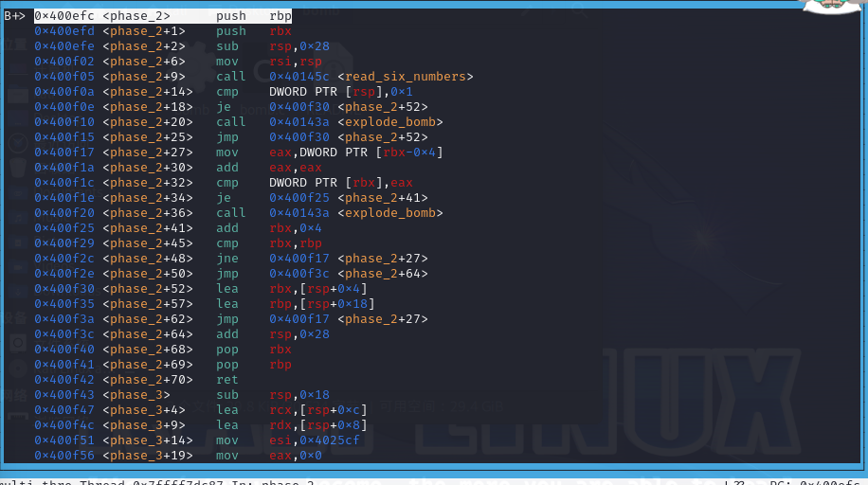Screen dimensions: 868x485
Task: Click explode_bomb on the 0x400f20 line
Action: pyautogui.click(x=393, y=213)
